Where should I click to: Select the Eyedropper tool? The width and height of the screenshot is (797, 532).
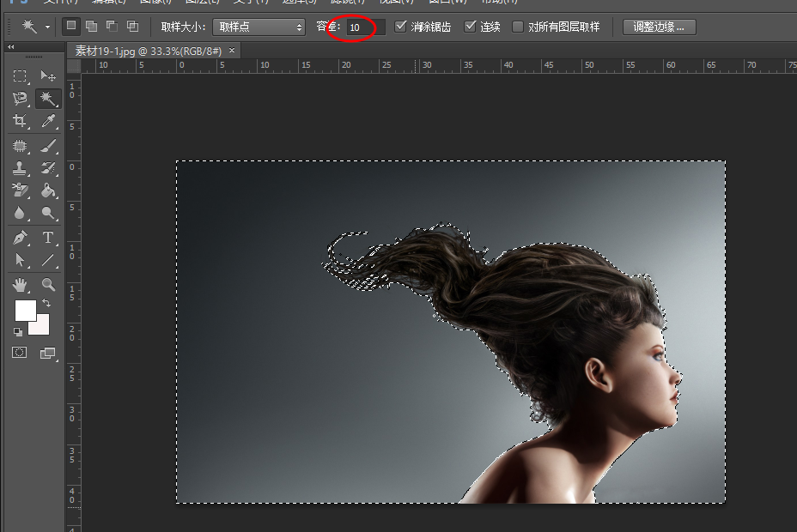click(x=48, y=121)
